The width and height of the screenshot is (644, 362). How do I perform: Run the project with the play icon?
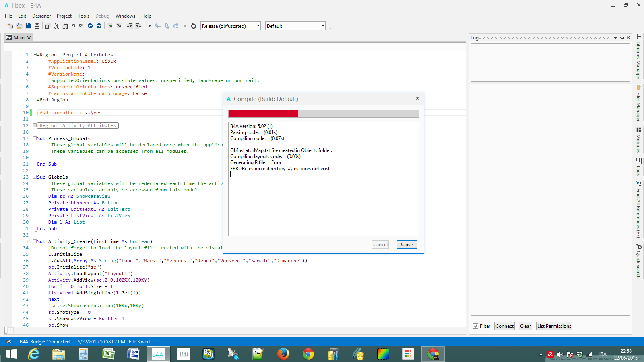coord(149,26)
